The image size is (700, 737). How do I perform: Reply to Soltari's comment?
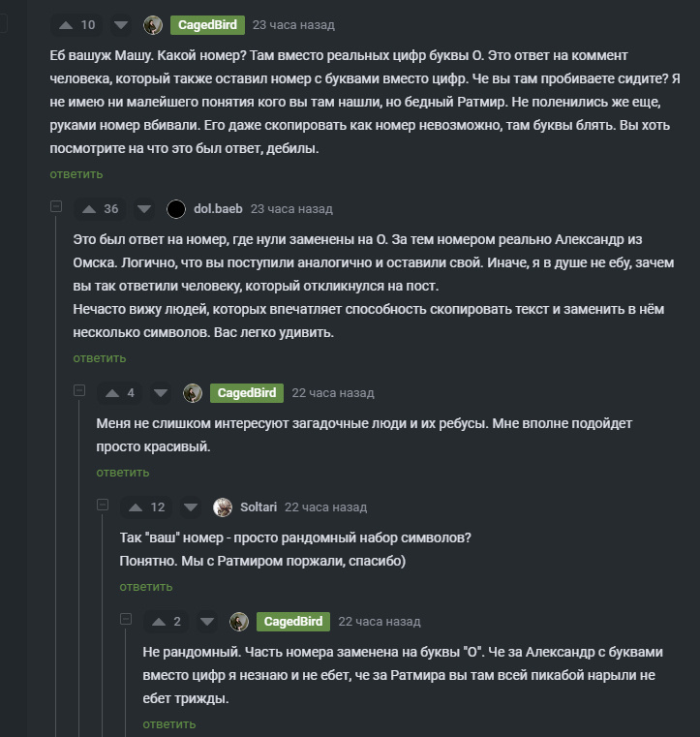click(146, 587)
